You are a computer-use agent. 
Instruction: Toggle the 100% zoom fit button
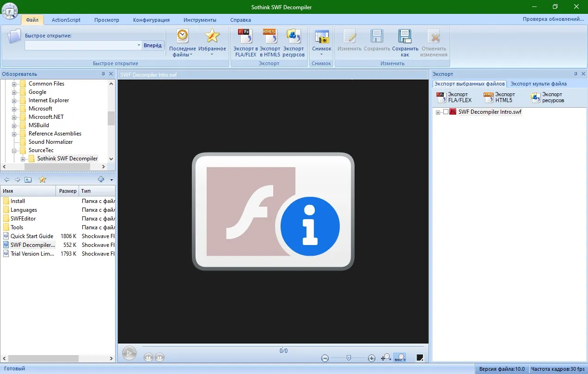coord(400,357)
